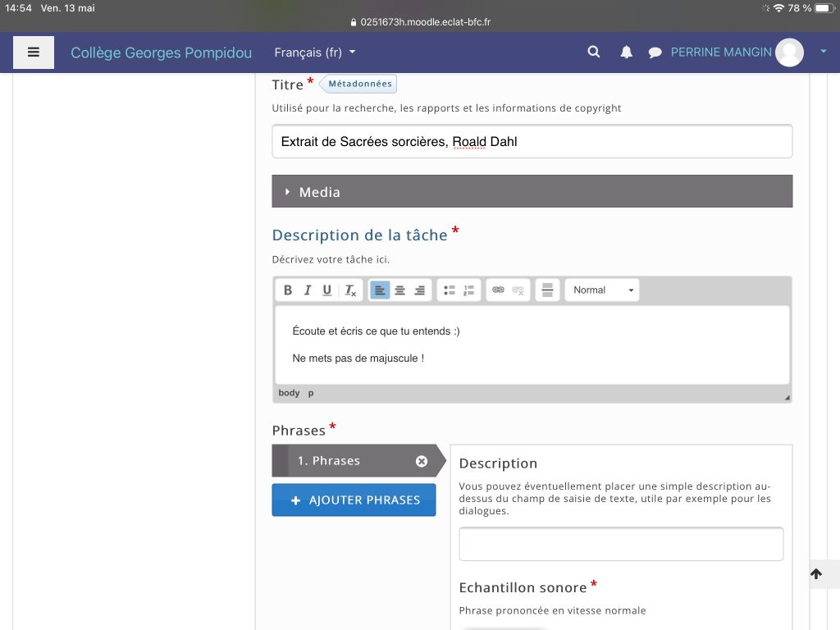Align the description text to the right
Image resolution: width=840 pixels, height=630 pixels.
419,290
